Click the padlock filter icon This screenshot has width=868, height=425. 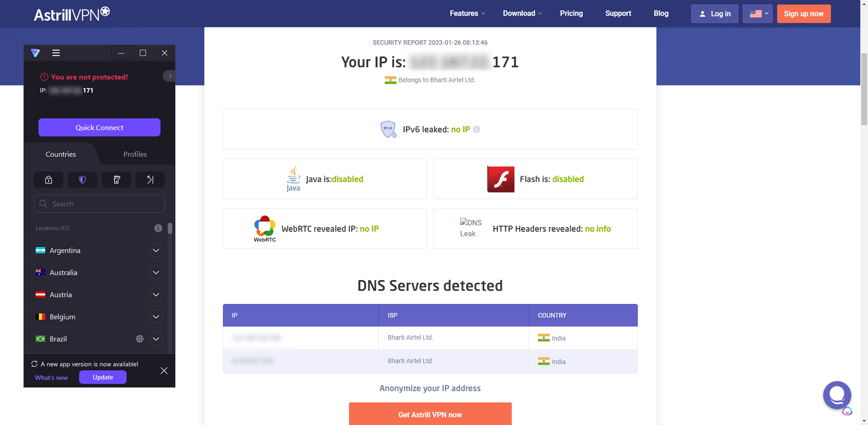48,180
